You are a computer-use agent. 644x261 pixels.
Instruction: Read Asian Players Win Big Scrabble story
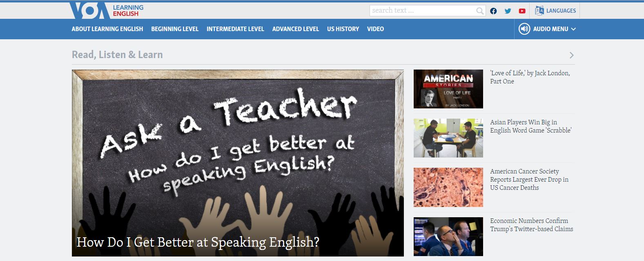[531, 126]
